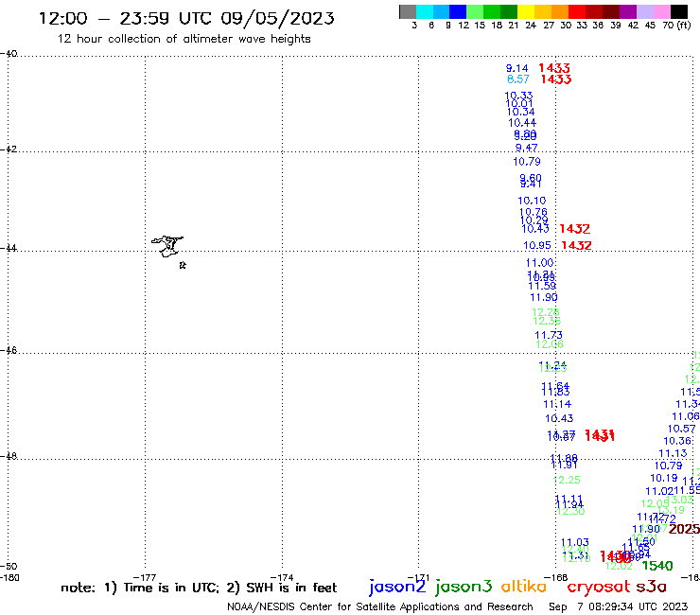The width and height of the screenshot is (700, 615).
Task: Click the note 'Time is in UTC; SWH is in feet'
Action: click(199, 588)
